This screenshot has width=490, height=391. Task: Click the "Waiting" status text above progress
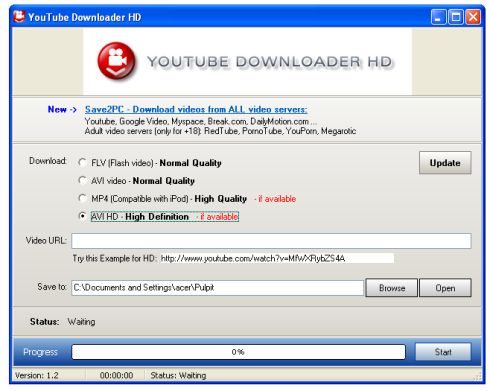pyautogui.click(x=81, y=322)
